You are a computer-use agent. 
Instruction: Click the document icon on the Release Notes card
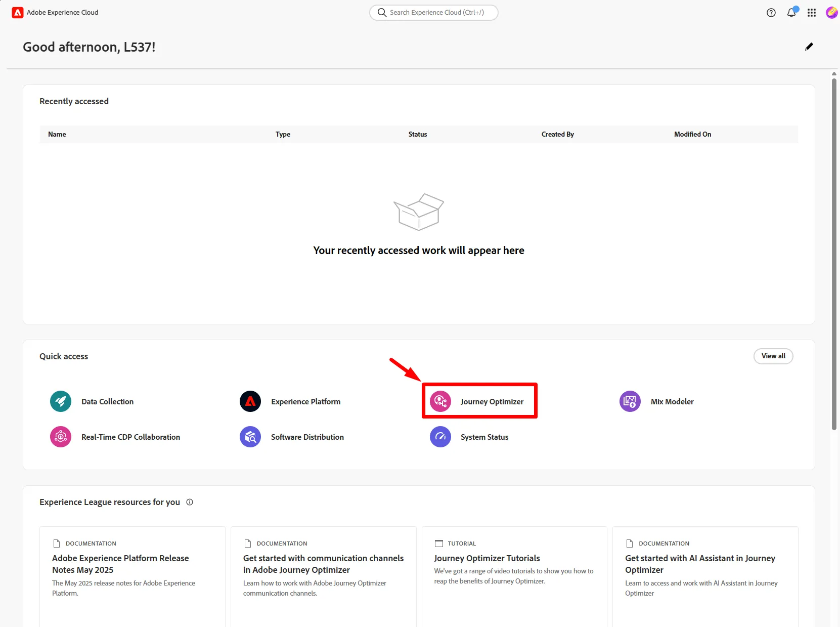[x=57, y=544]
